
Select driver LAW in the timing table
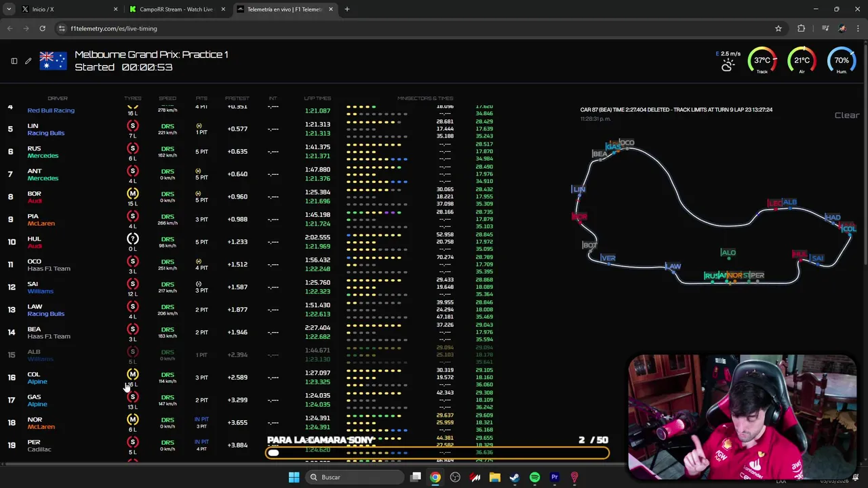[x=35, y=306]
